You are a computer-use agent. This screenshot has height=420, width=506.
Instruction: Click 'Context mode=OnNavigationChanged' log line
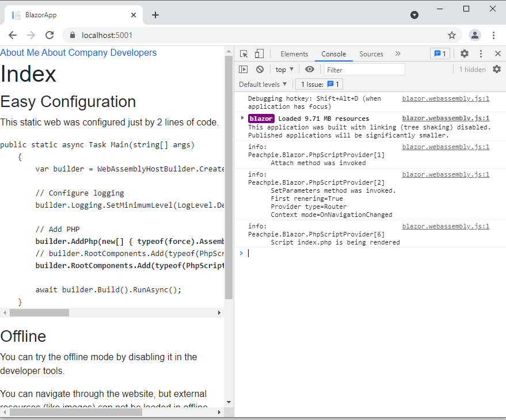point(332,215)
